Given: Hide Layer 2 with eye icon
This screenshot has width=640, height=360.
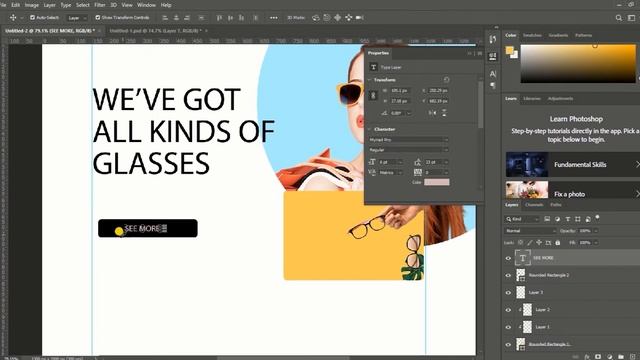Looking at the screenshot, I should [508, 310].
